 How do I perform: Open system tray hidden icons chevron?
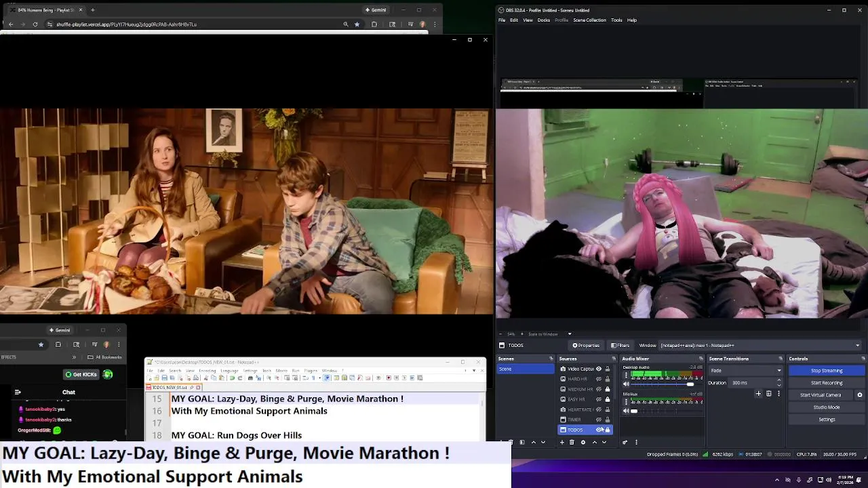(x=777, y=480)
